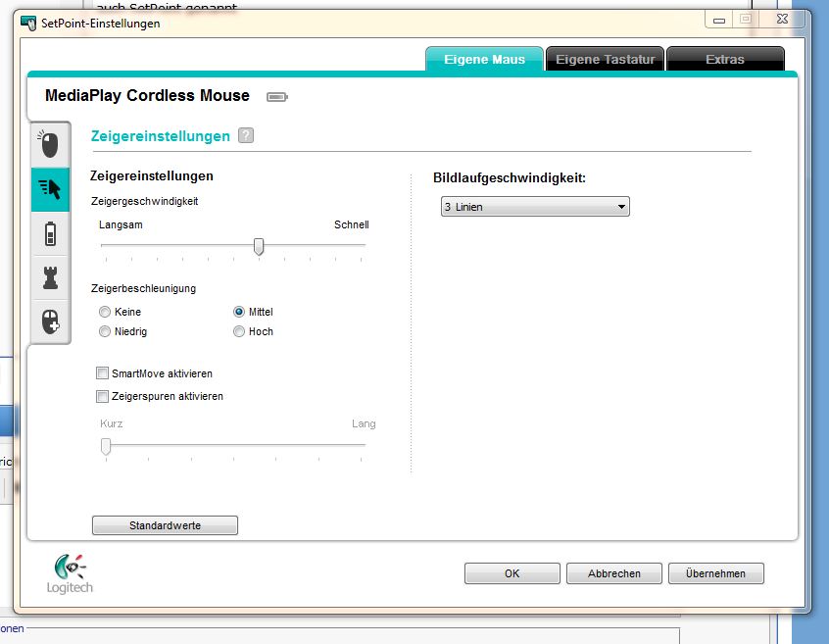Click the SetPoint title bar icon
829x644 pixels.
28,24
